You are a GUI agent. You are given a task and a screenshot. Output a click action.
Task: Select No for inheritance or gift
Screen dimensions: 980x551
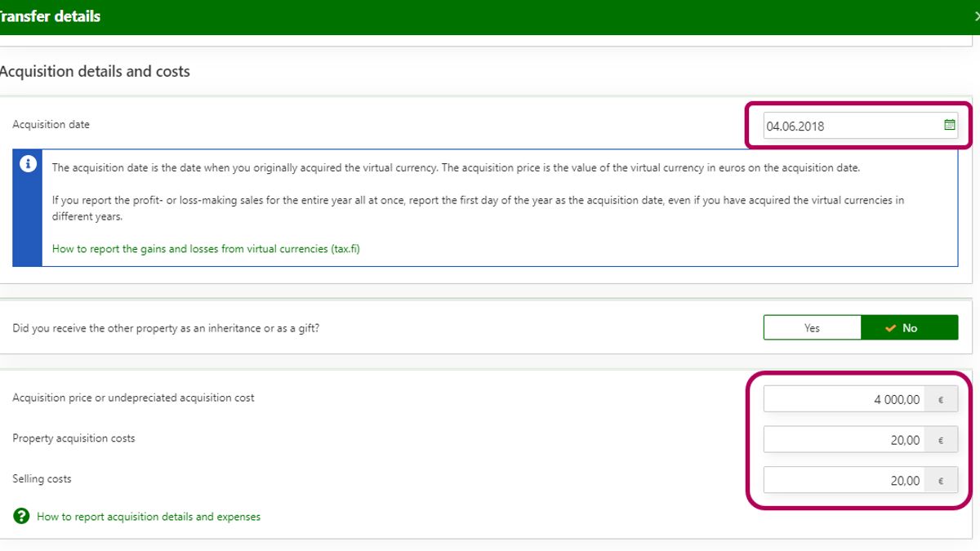pyautogui.click(x=909, y=328)
